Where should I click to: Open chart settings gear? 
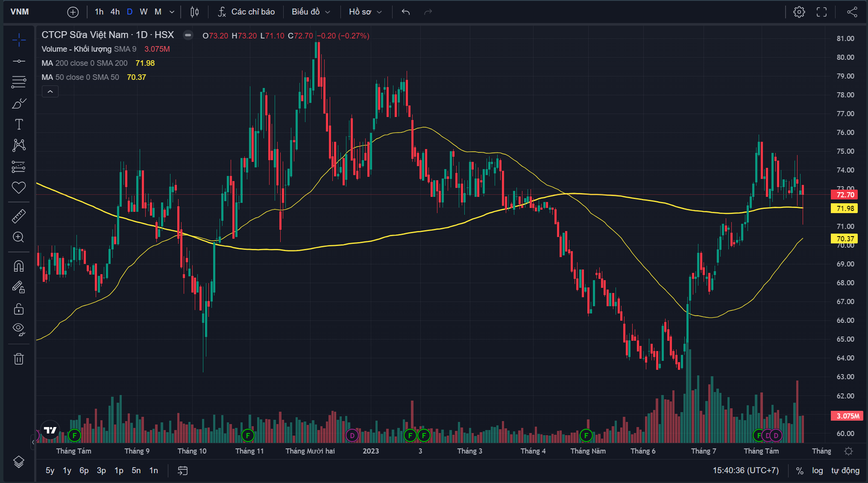pos(799,12)
